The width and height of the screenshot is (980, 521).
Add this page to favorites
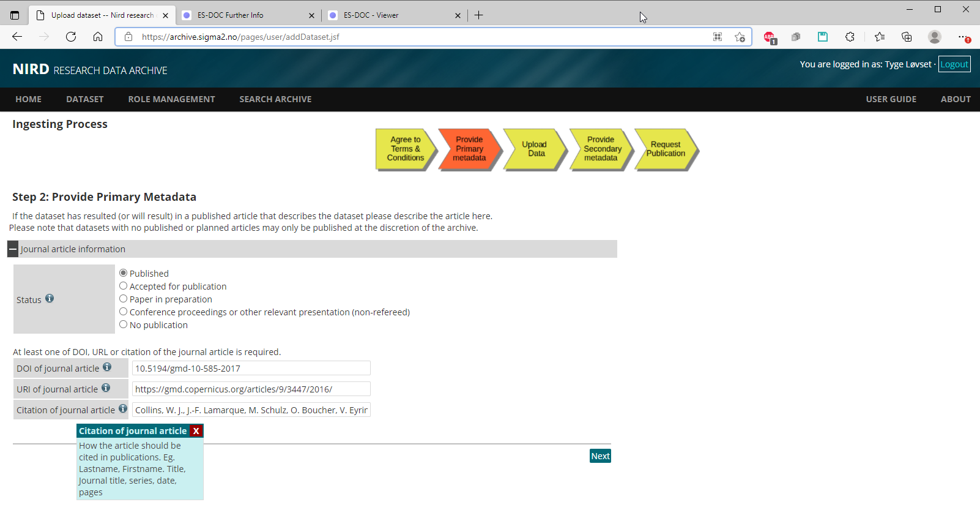(740, 37)
